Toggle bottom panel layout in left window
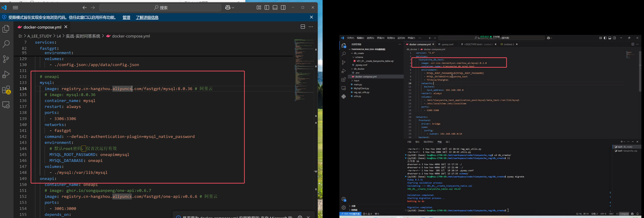The image size is (644, 218). tap(275, 8)
